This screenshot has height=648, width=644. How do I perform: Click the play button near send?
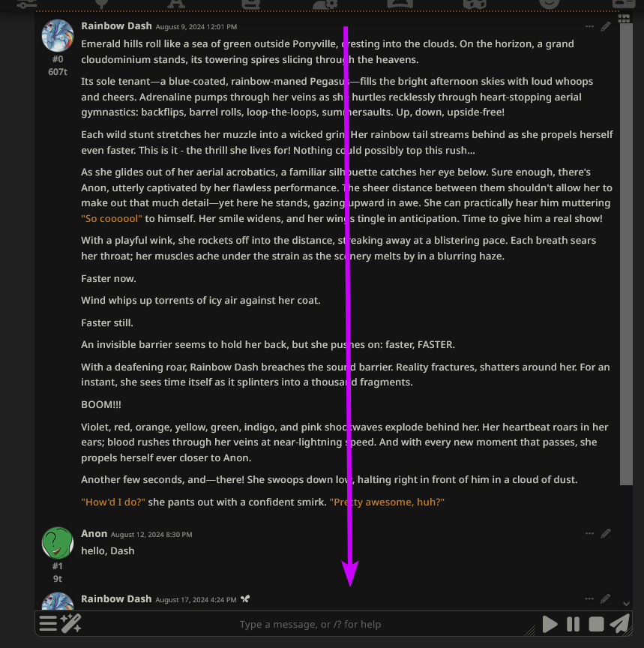click(550, 624)
